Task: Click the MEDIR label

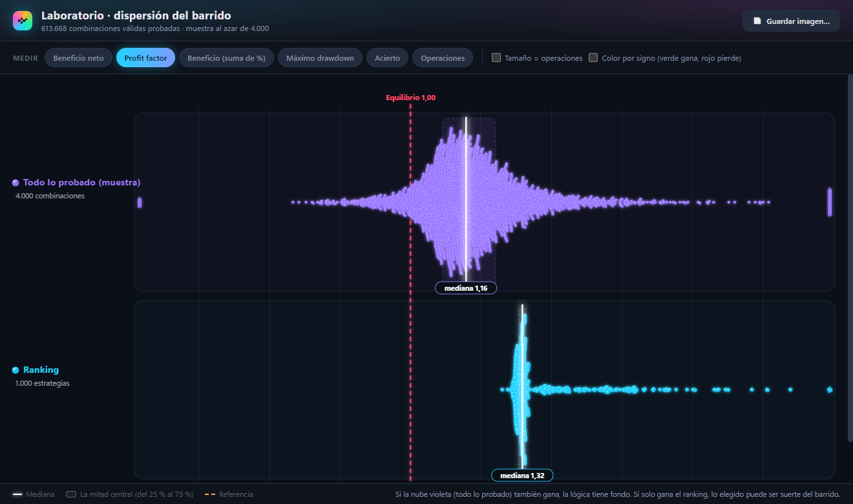Action: click(x=25, y=58)
